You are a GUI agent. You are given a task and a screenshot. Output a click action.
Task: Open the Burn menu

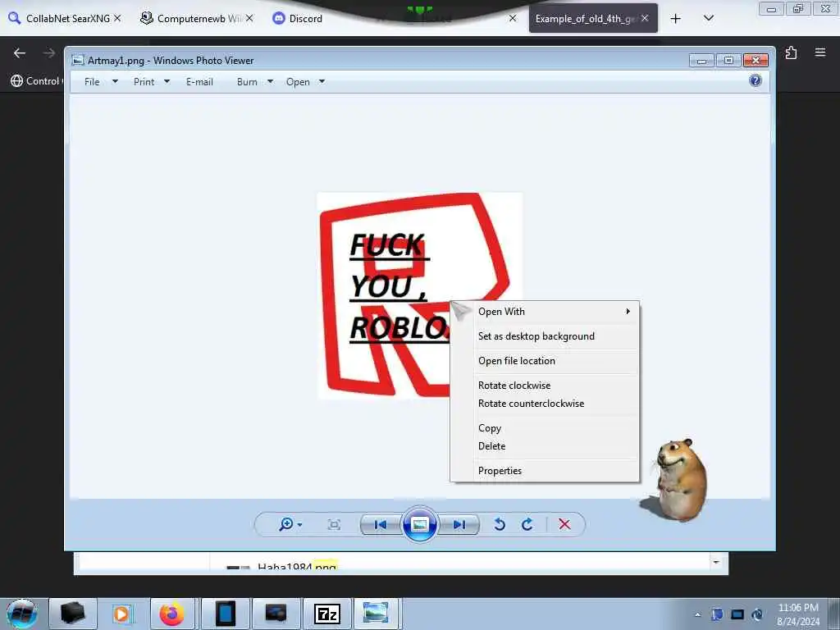point(247,81)
